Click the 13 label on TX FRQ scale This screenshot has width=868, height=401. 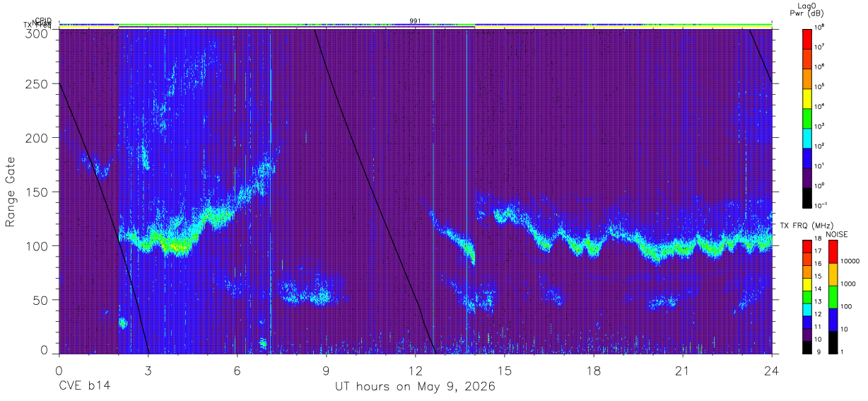pos(818,301)
